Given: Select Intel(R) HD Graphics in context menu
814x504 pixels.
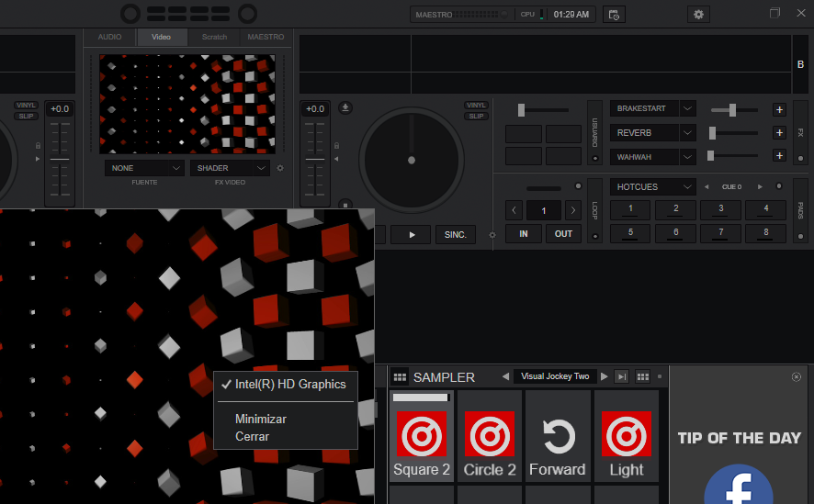Looking at the screenshot, I should click(x=286, y=385).
